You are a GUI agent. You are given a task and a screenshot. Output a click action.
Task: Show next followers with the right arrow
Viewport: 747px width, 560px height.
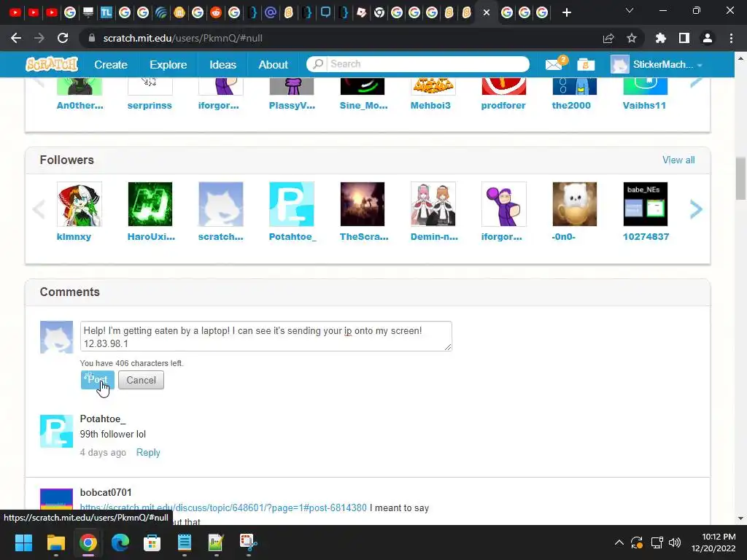(695, 209)
